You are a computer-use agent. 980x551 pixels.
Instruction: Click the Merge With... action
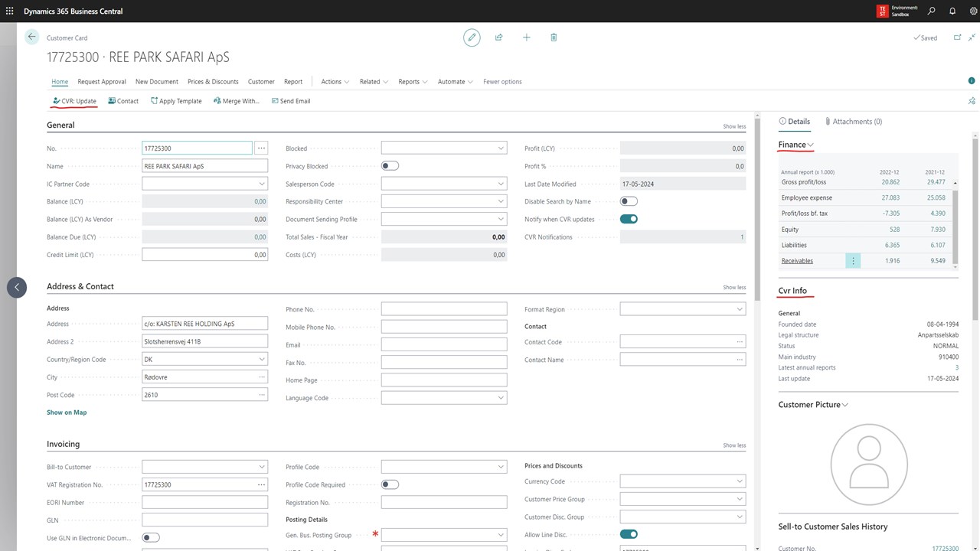coord(237,101)
